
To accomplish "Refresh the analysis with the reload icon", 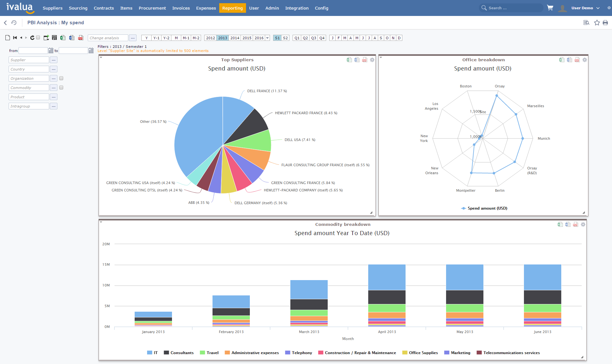I will point(32,38).
